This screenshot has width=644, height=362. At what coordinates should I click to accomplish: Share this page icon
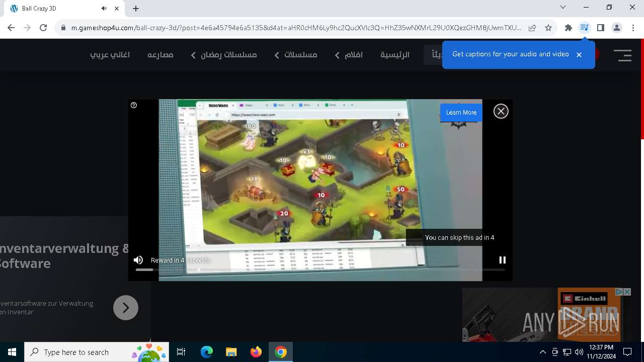(532, 28)
